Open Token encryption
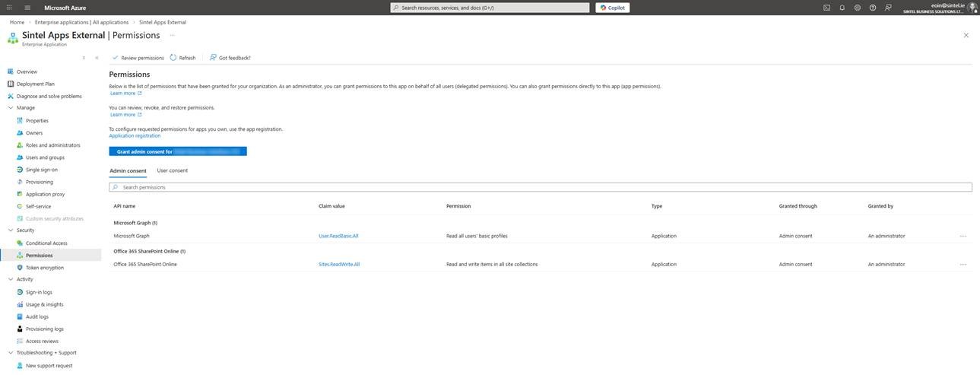This screenshot has height=375, width=980. (x=44, y=268)
